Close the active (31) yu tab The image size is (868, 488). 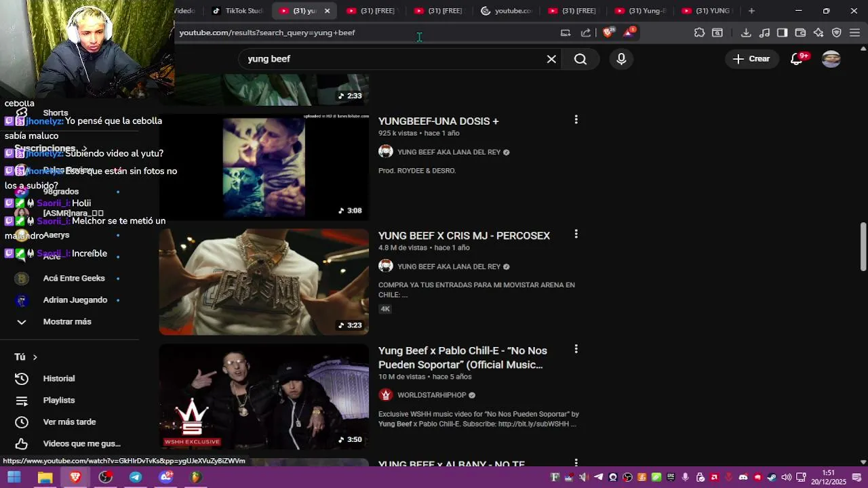click(327, 11)
